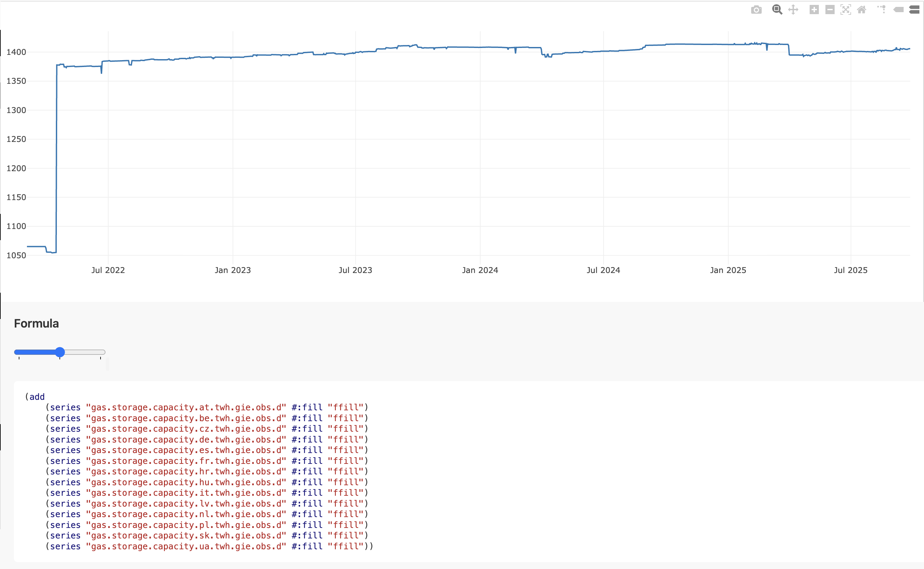924x569 pixels.
Task: Click the Zoom out minus button
Action: pyautogui.click(x=830, y=10)
